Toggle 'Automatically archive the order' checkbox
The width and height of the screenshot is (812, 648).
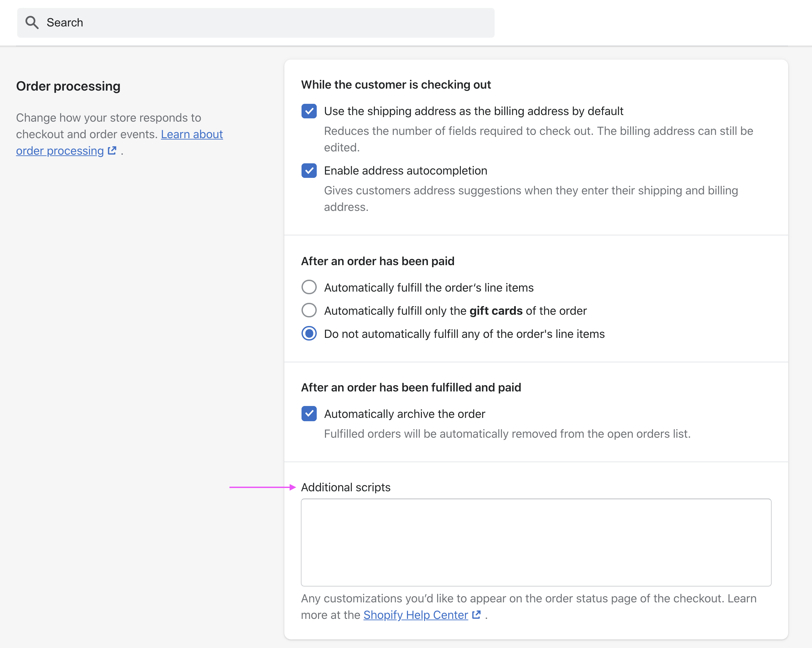[x=309, y=413]
